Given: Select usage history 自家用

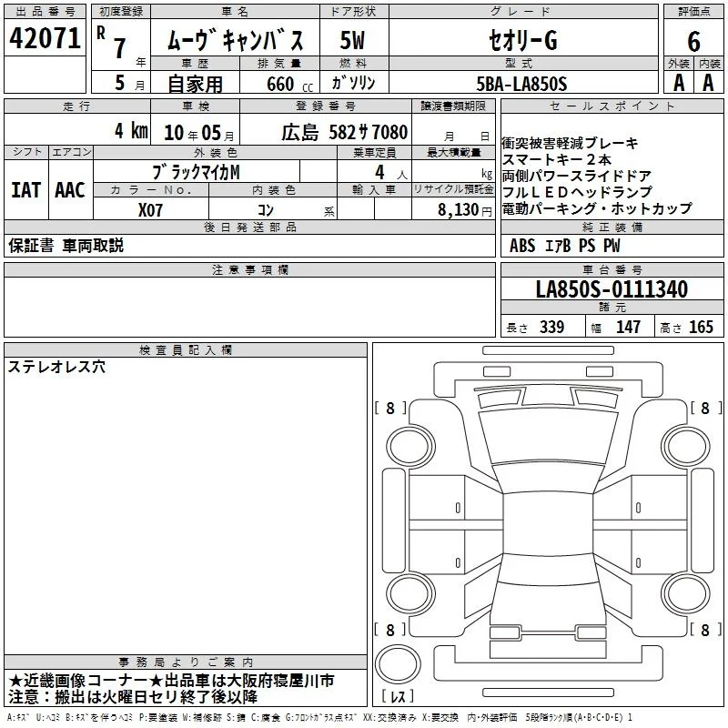Looking at the screenshot, I should pyautogui.click(x=195, y=84).
